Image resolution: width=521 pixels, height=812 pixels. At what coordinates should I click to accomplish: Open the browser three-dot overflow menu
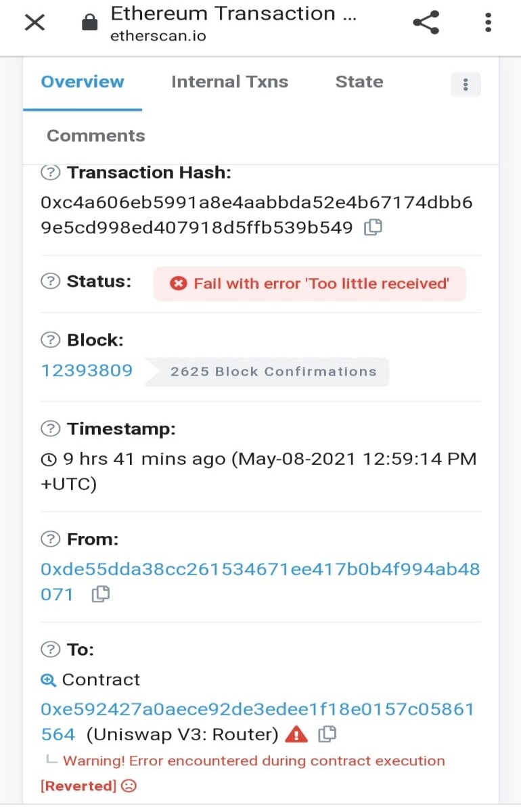488,23
